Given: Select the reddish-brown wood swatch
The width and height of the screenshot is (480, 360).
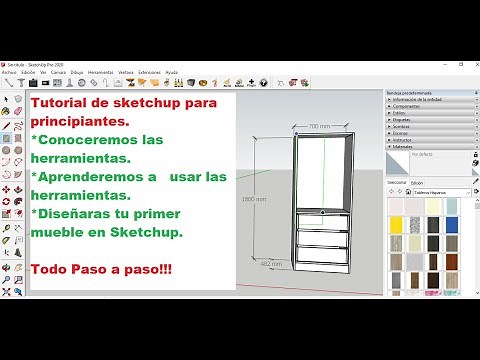Looking at the screenshot, I should pos(452,262).
